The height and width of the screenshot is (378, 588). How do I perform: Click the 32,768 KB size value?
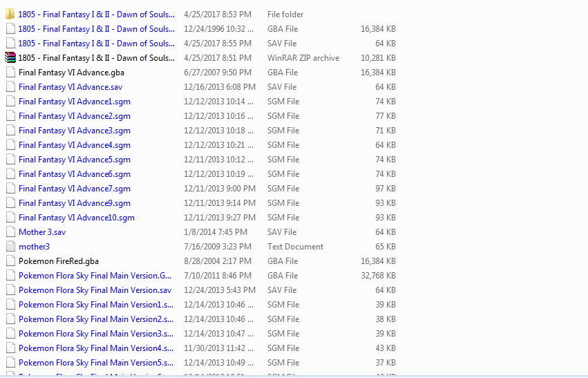pyautogui.click(x=379, y=276)
